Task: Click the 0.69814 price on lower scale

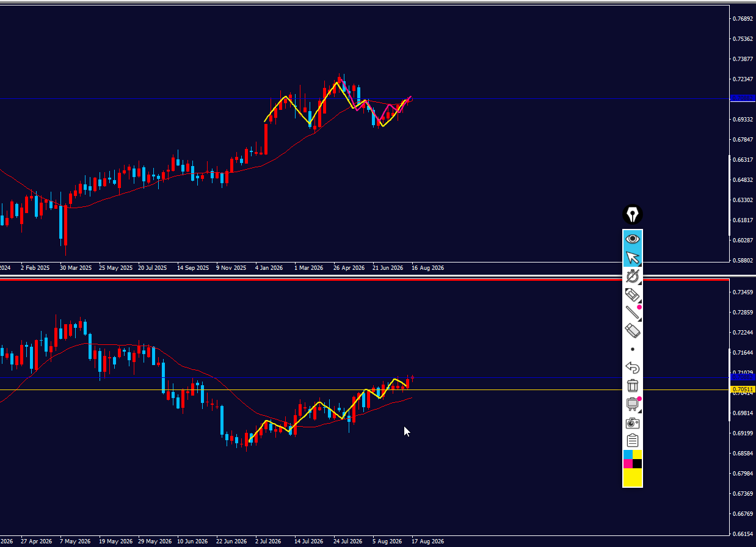Action: coord(743,413)
